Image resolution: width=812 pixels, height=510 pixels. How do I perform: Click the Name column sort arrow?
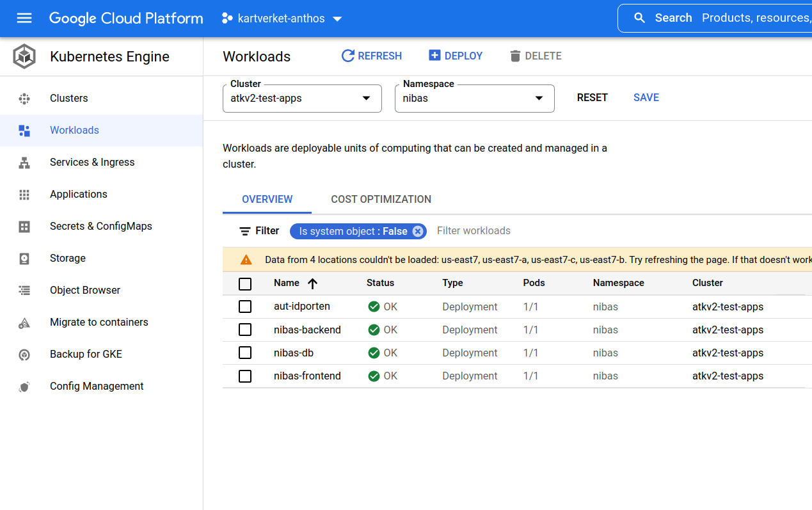[x=312, y=283]
